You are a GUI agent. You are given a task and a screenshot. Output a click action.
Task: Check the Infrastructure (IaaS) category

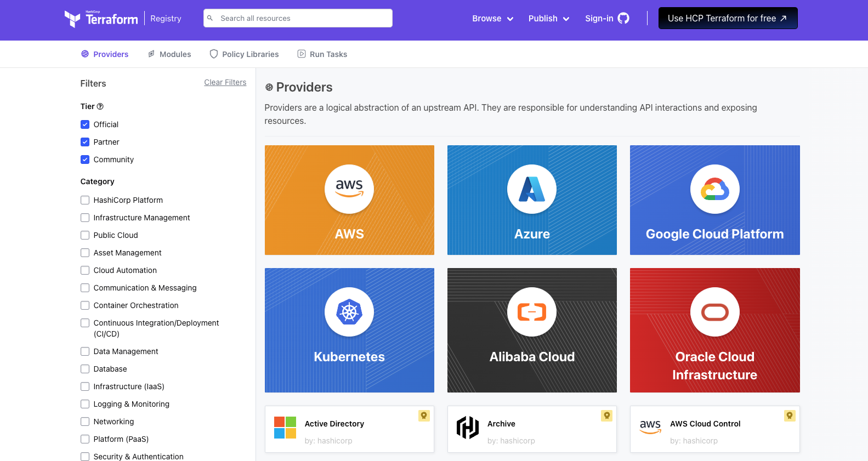pyautogui.click(x=85, y=386)
